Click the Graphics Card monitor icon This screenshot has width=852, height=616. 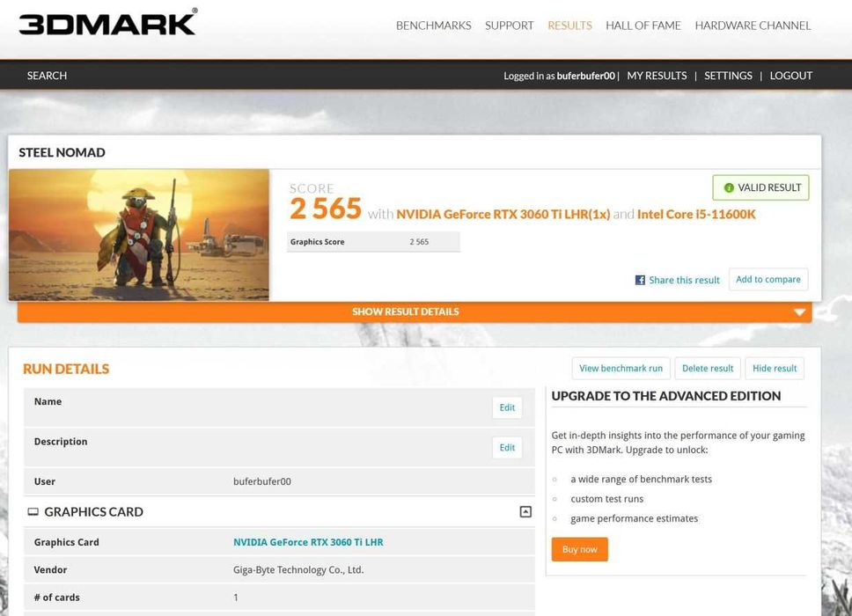click(33, 511)
